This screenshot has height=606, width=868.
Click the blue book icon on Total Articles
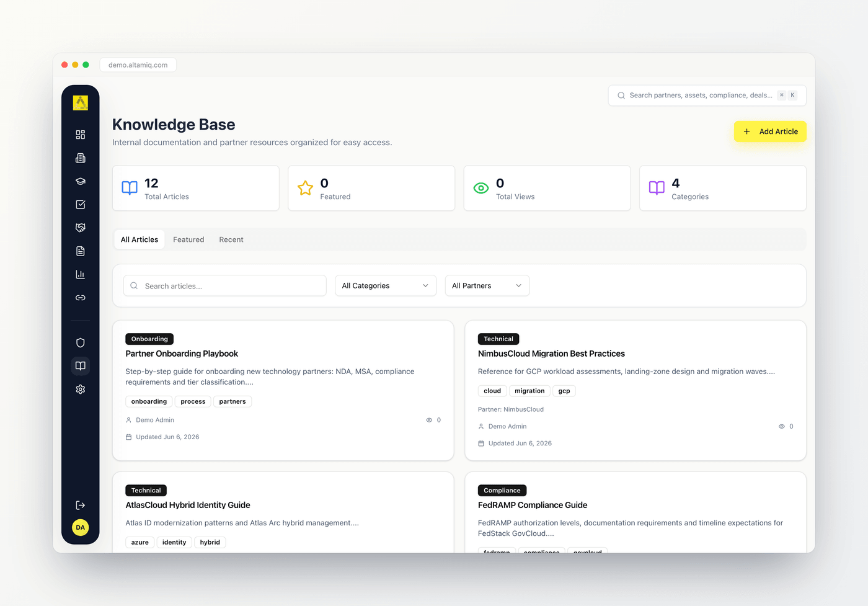130,188
